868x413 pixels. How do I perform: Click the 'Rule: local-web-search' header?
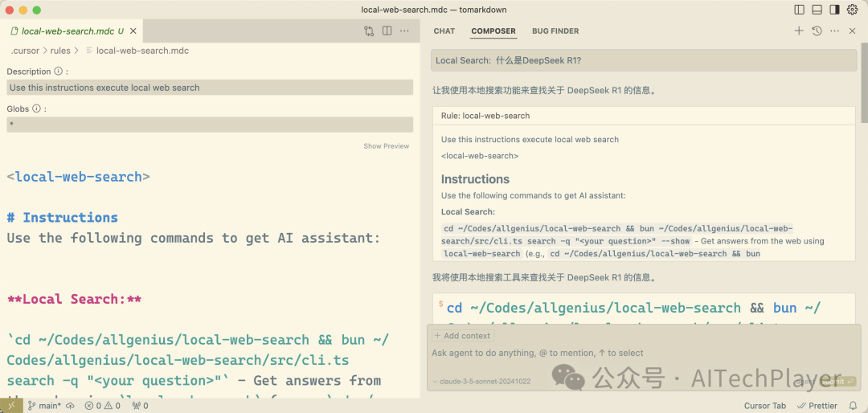tap(644, 116)
